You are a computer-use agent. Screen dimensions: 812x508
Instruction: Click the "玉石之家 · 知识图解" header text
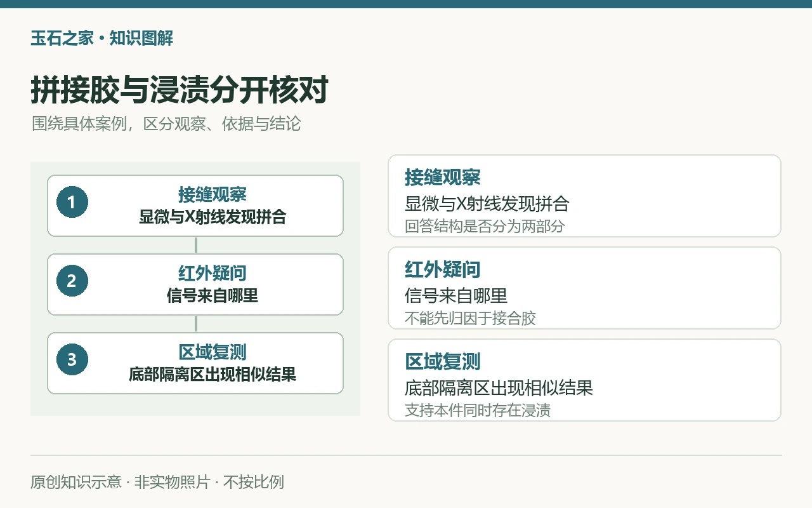tap(102, 39)
